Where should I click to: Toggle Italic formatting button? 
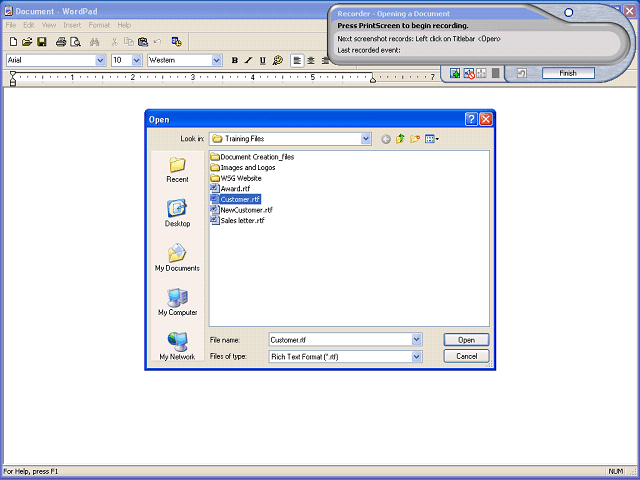[249, 60]
